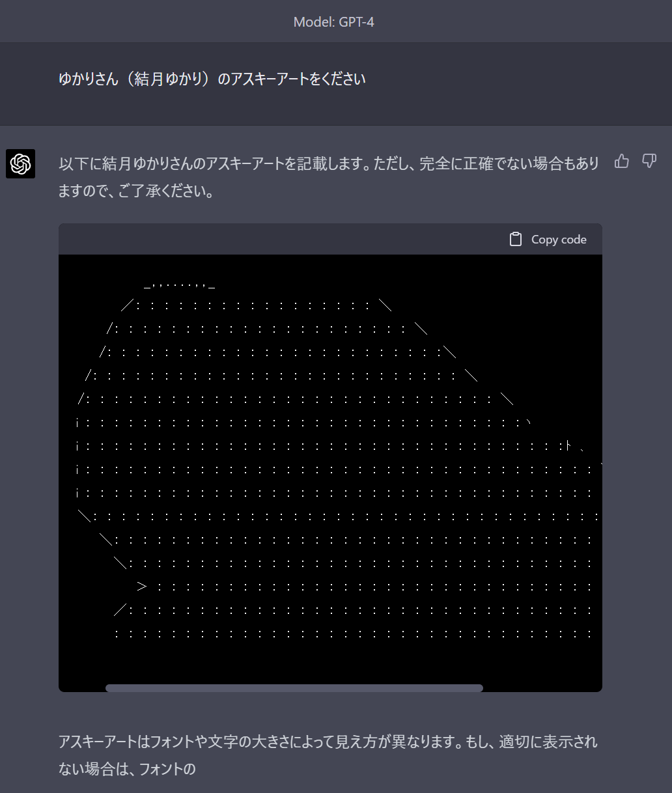The image size is (672, 793).
Task: Click the user prompt about ゆかりさん ASCII art
Action: point(212,79)
